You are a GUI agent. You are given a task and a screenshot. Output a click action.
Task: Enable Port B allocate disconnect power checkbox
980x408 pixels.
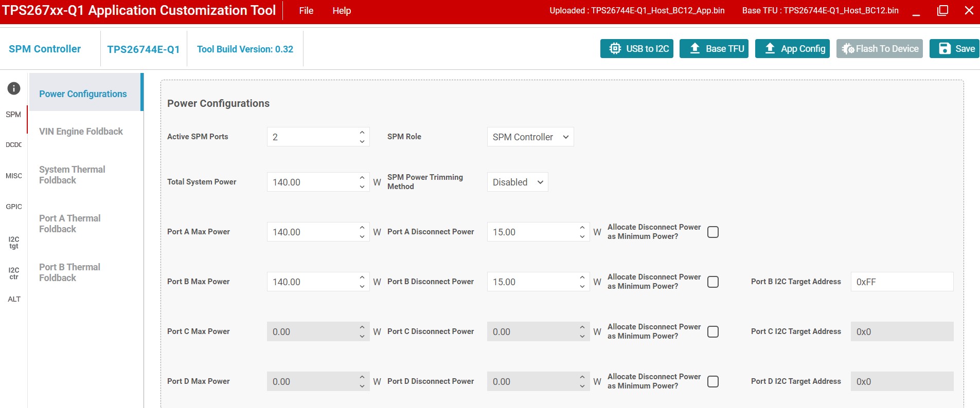(713, 282)
